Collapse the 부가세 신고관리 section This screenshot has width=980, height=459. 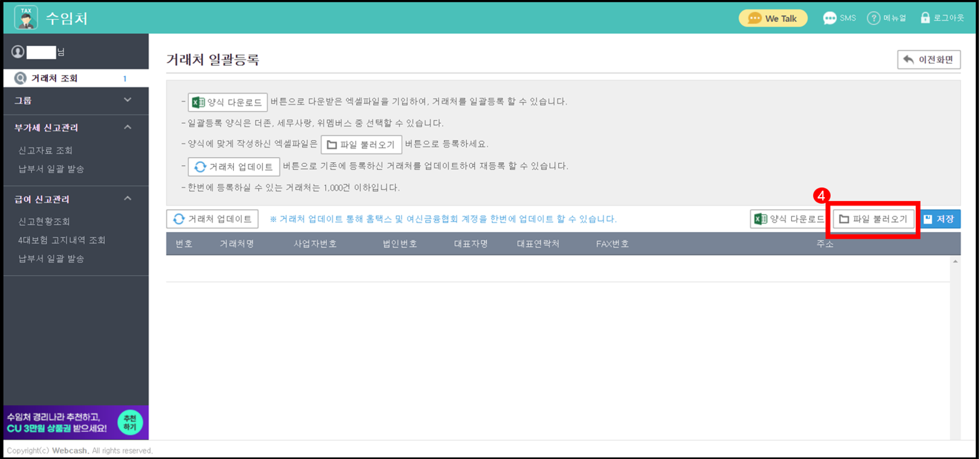[x=127, y=127]
